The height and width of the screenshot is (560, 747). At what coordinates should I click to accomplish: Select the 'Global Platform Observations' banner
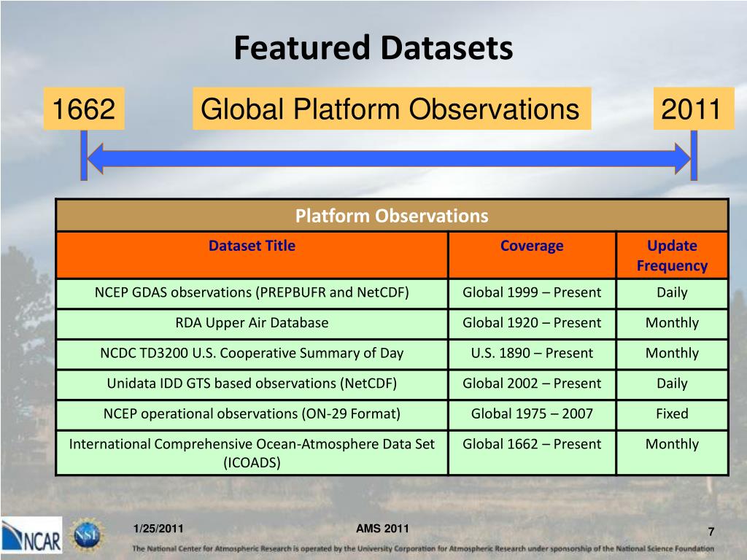click(392, 109)
